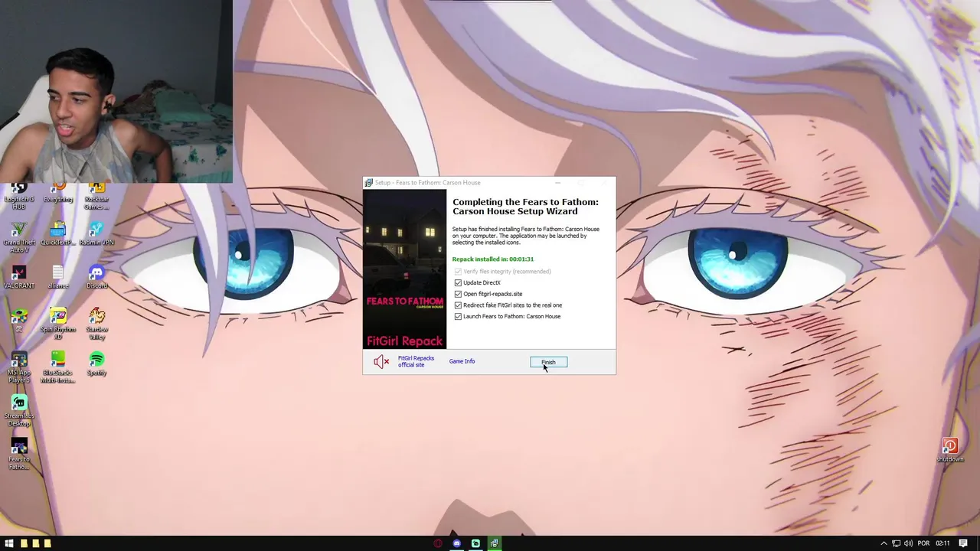This screenshot has width=980, height=551.
Task: Click the POR language indicator
Action: tap(923, 543)
